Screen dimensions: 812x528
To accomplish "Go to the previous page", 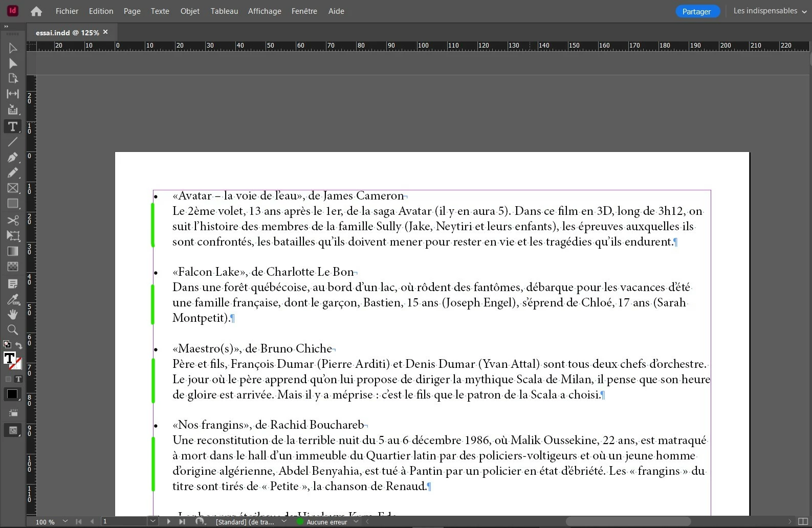I will pos(92,521).
